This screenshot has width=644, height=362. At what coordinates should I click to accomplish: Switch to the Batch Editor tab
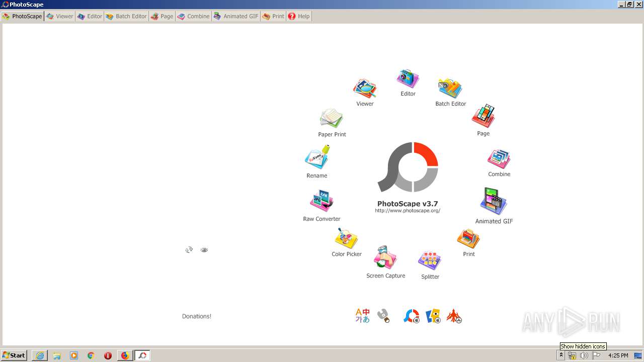point(126,16)
